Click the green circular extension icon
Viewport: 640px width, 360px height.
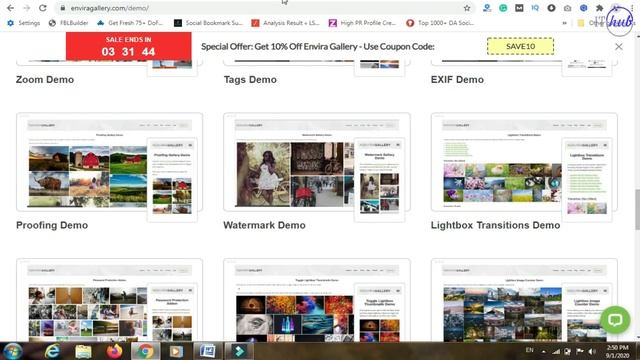click(503, 8)
